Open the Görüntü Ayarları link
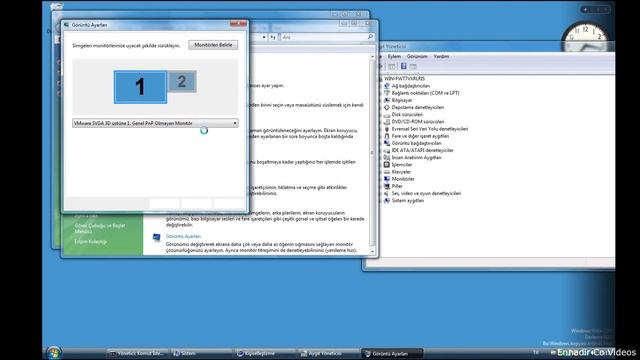This screenshot has width=640, height=360. tap(183, 236)
